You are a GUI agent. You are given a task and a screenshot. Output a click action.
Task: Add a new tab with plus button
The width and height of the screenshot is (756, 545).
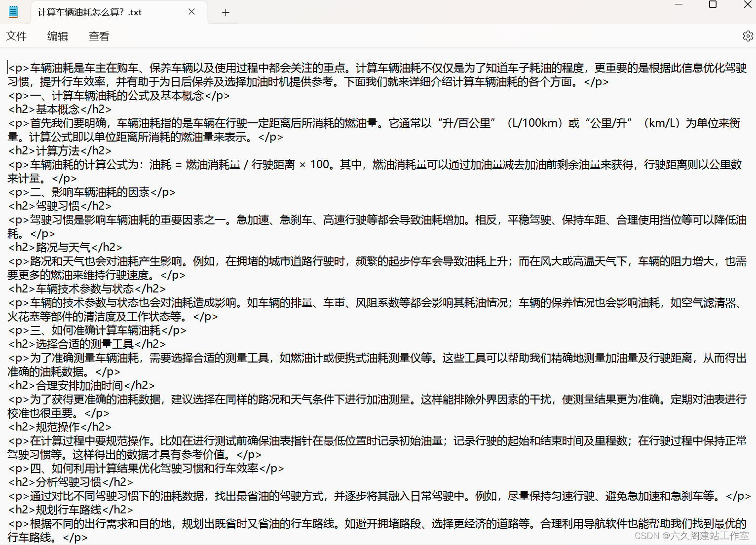(226, 12)
